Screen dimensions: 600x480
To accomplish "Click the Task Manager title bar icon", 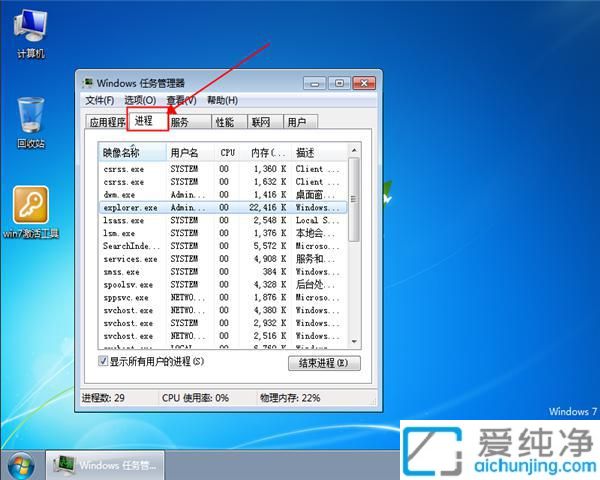I will click(x=88, y=83).
